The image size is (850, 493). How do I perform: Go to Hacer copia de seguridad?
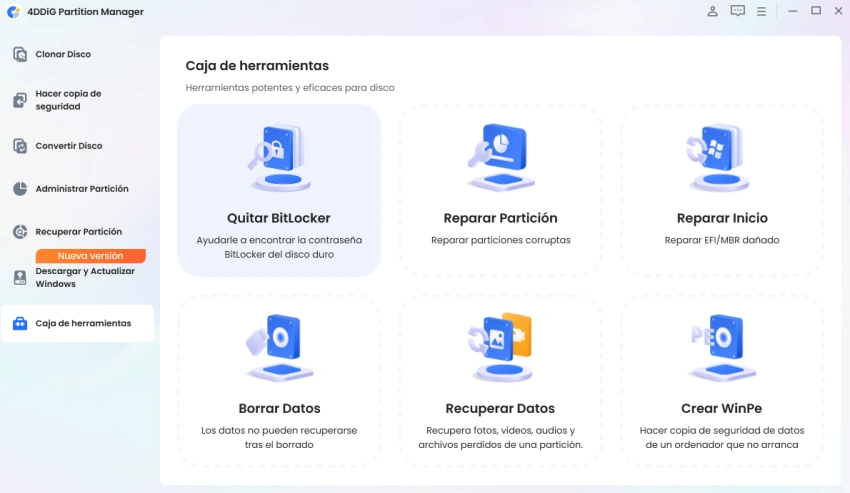tap(68, 100)
